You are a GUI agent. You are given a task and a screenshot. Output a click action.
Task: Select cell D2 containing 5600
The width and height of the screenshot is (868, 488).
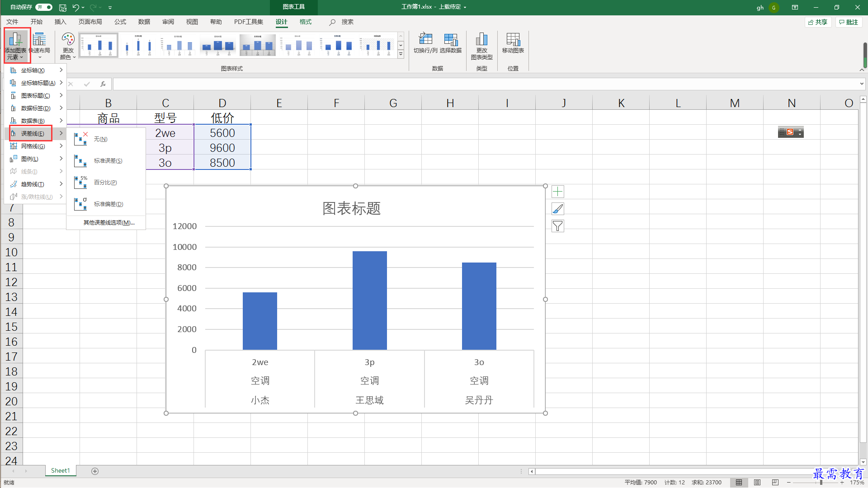click(222, 133)
